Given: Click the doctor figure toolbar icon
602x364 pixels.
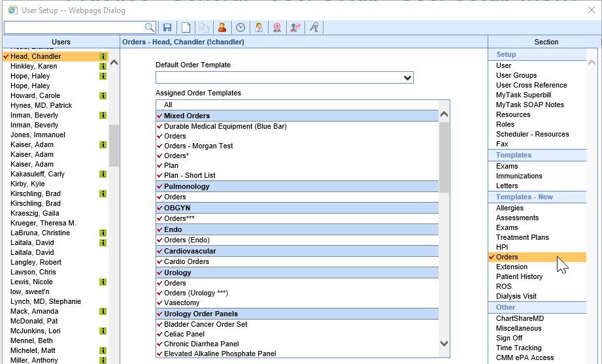Looking at the screenshot, I should point(259,27).
